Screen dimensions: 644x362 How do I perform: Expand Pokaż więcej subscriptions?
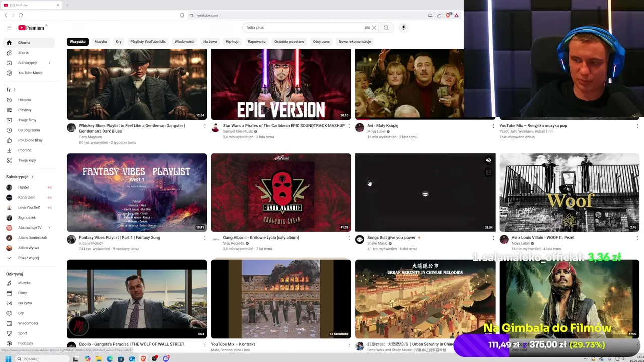28,258
